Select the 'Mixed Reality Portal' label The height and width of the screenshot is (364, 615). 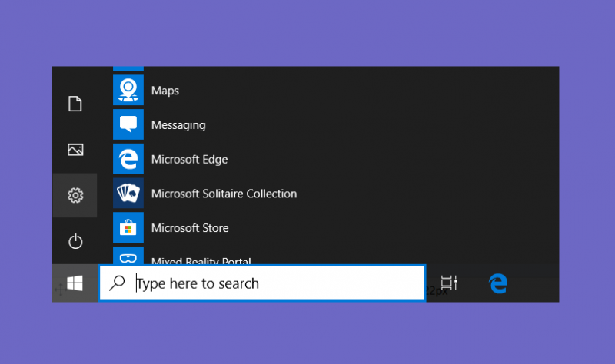pos(201,260)
